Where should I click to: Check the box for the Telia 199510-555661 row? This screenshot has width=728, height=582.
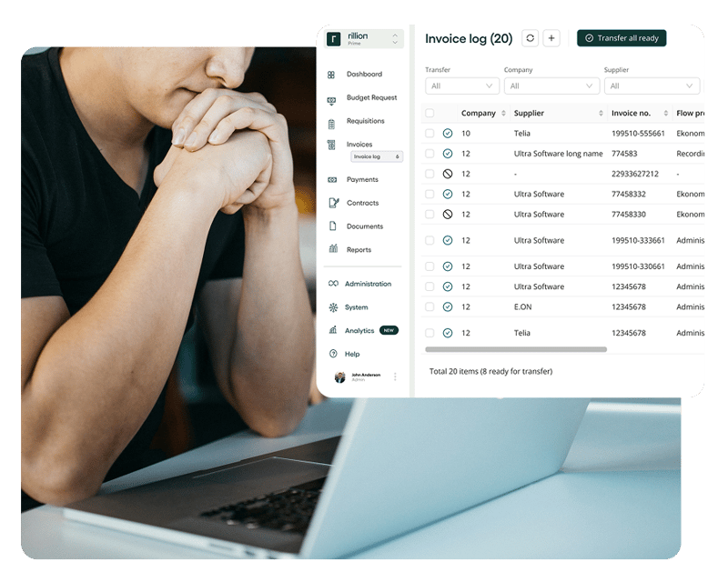click(430, 134)
